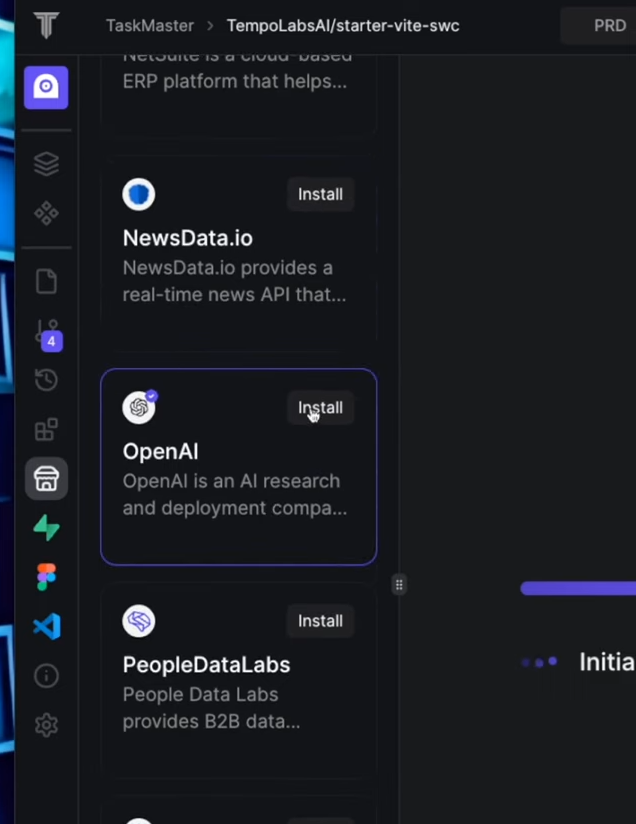
Task: Open the blocks add-widget sidebar icon
Action: [46, 429]
